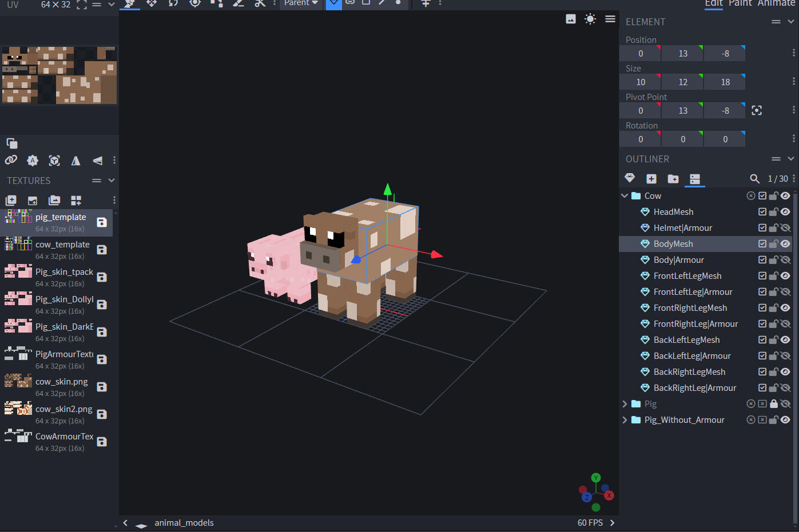Expand the Pig_Without_Armour group
Screen dimensions: 799x532
pos(625,420)
